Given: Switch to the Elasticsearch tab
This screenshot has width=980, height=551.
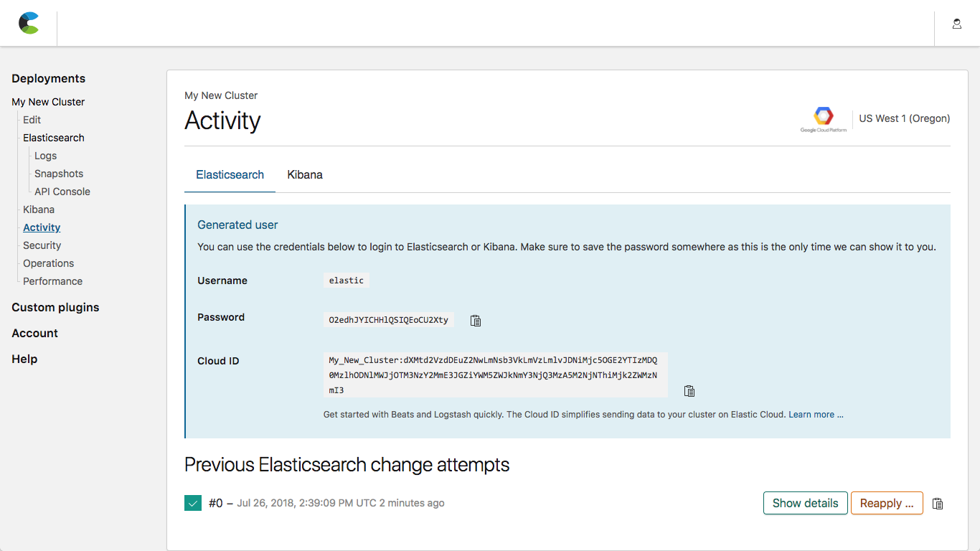Looking at the screenshot, I should click(x=230, y=175).
